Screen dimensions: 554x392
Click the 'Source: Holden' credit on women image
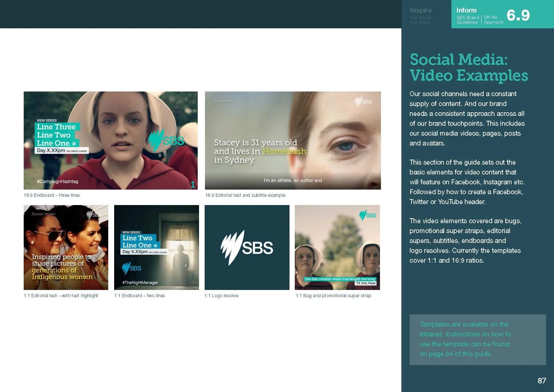43,214
